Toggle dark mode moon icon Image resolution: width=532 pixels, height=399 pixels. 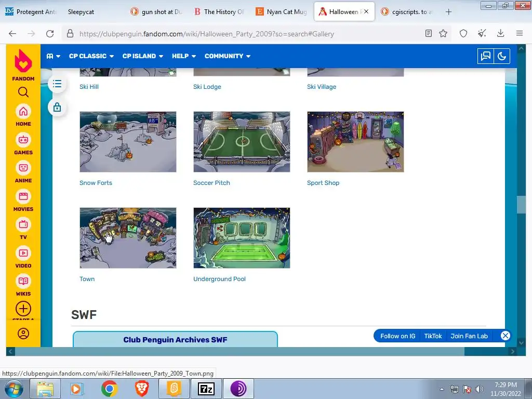click(502, 56)
